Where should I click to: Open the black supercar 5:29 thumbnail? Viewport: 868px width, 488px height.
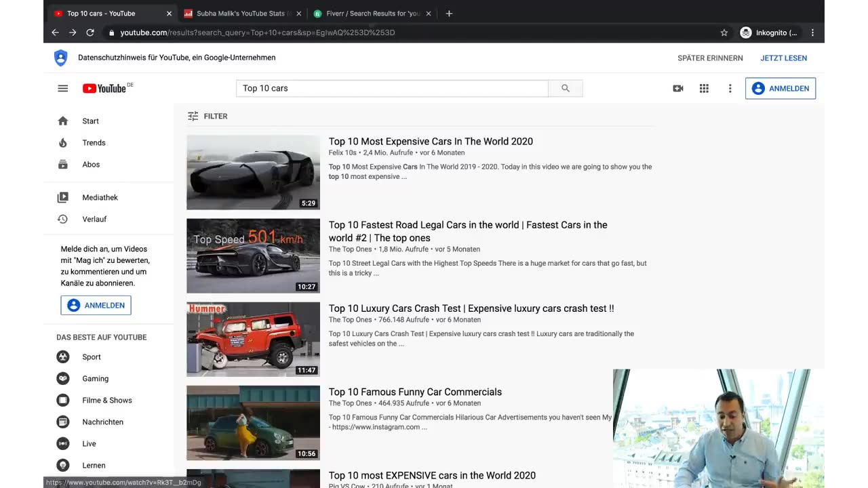click(253, 172)
